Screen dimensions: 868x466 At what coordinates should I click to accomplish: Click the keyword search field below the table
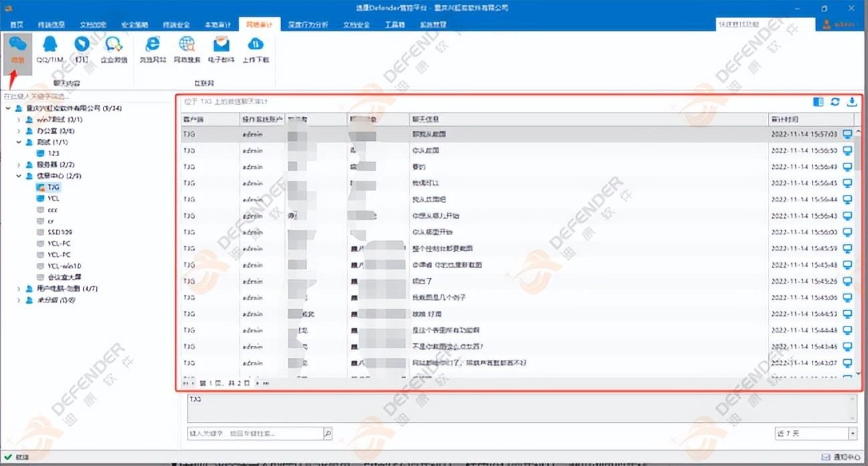[x=255, y=433]
